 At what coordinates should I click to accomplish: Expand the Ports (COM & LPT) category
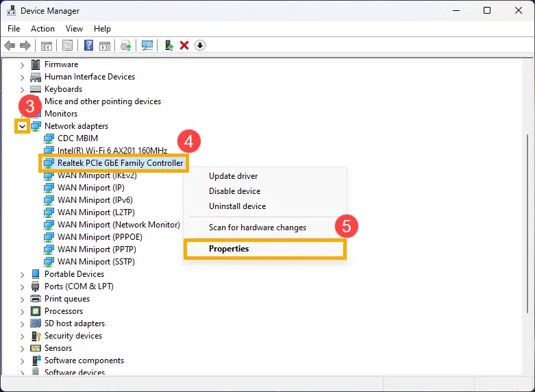(x=23, y=286)
